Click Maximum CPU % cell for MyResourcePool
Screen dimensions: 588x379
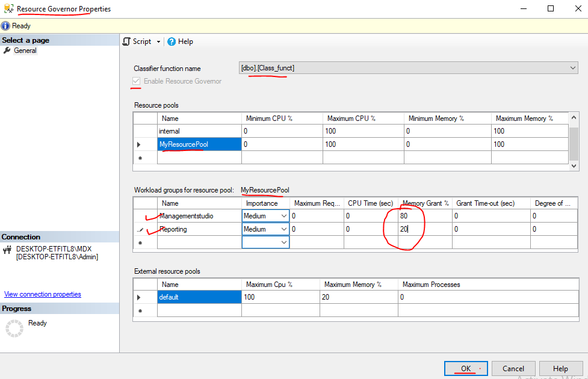click(x=364, y=144)
